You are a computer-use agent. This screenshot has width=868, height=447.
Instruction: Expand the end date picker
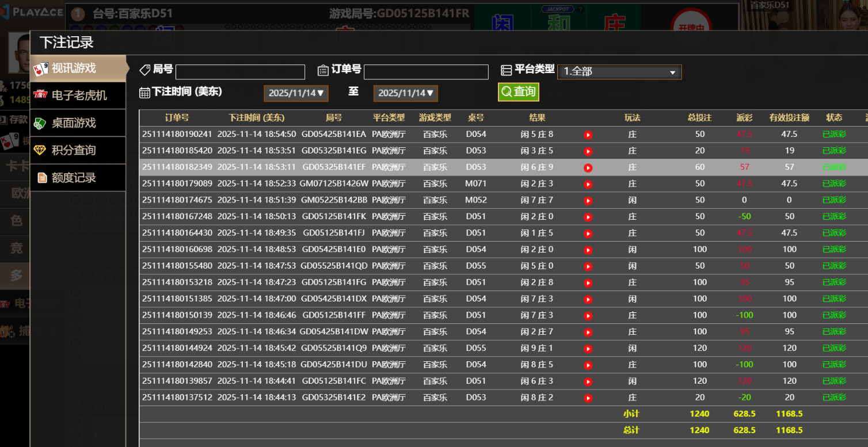point(405,93)
